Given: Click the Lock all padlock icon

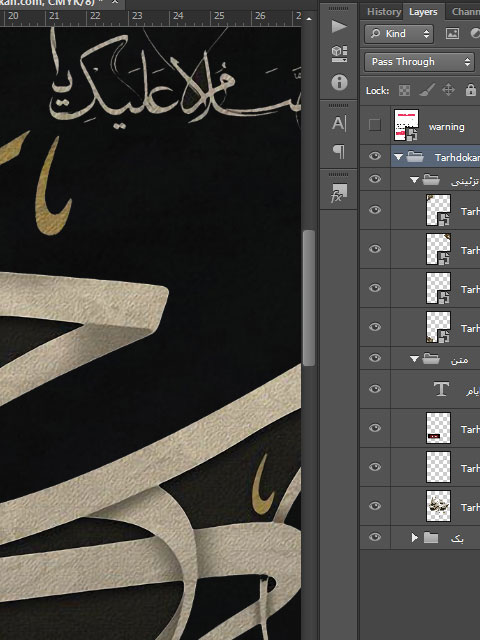Looking at the screenshot, I should (471, 90).
